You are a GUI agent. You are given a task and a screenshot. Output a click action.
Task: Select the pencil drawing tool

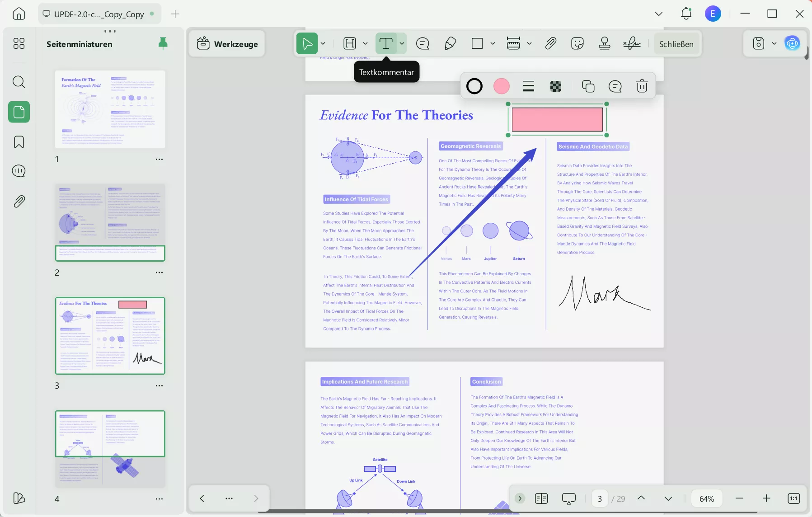tap(450, 44)
